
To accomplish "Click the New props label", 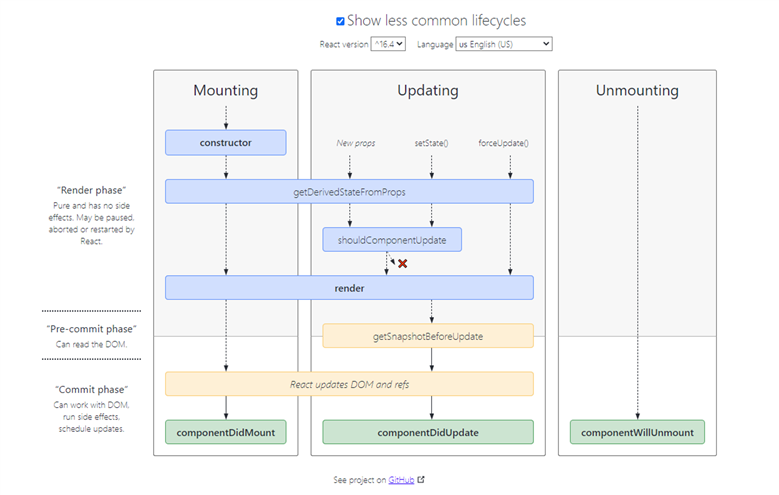I will 356,143.
